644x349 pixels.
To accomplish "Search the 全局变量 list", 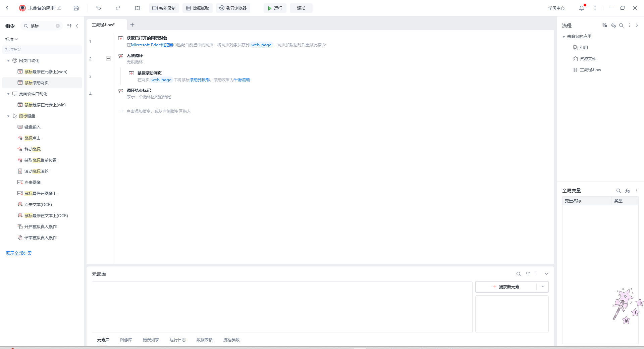I will coord(619,191).
